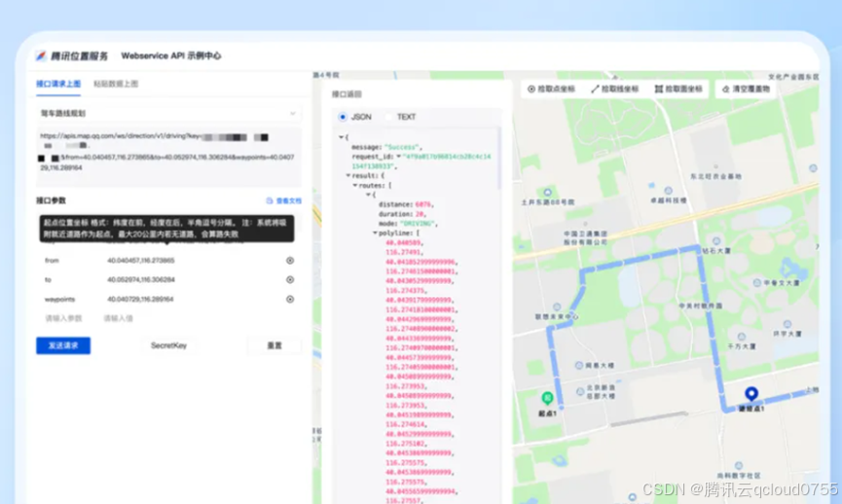
Task: Click the mode value "DRIVING"
Action: pyautogui.click(x=417, y=223)
